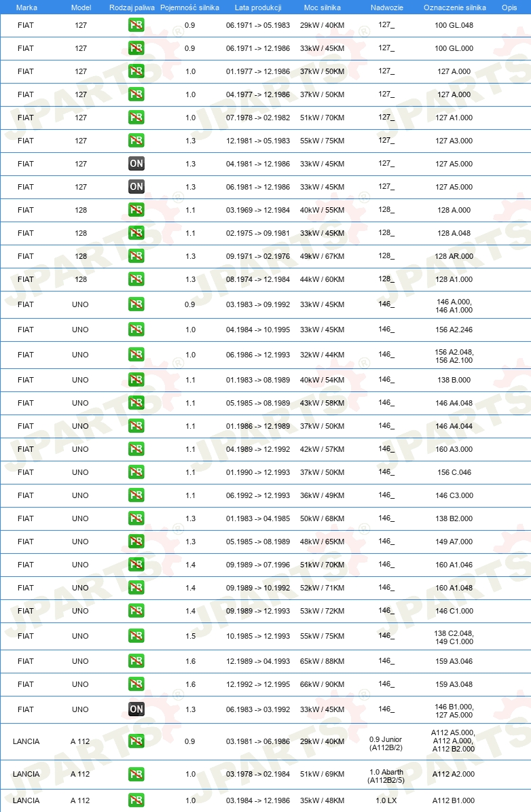Viewport: 531px width, 812px height.
Task: Click the 1.0 LX body entry
Action: [386, 800]
